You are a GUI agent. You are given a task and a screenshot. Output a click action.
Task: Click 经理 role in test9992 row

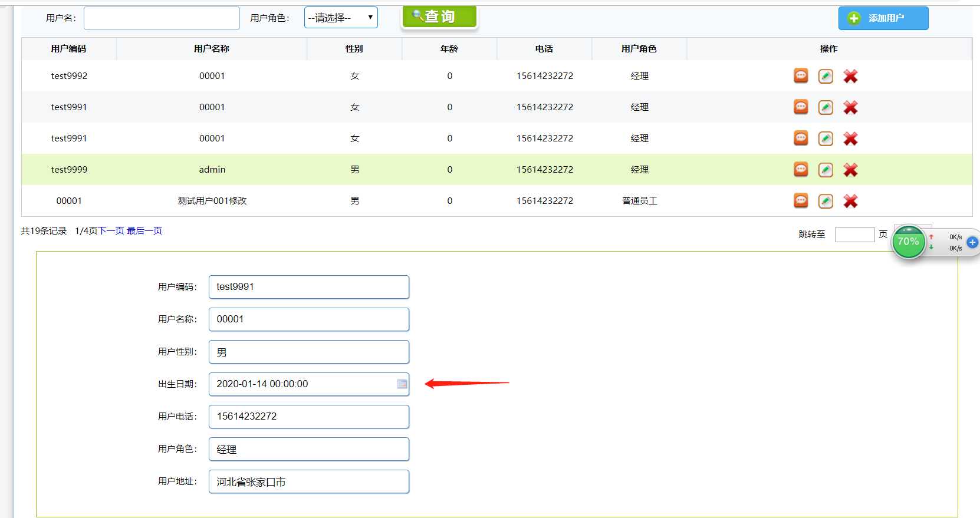tap(640, 76)
